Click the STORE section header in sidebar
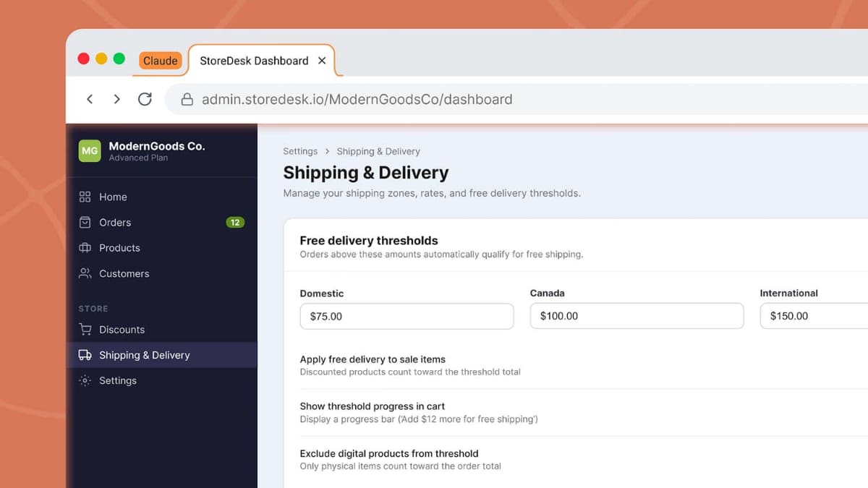Viewport: 868px width, 488px height. [93, 309]
